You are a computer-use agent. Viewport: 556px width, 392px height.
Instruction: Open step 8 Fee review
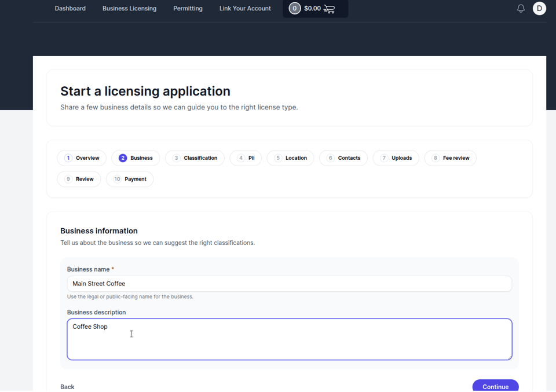coord(451,158)
